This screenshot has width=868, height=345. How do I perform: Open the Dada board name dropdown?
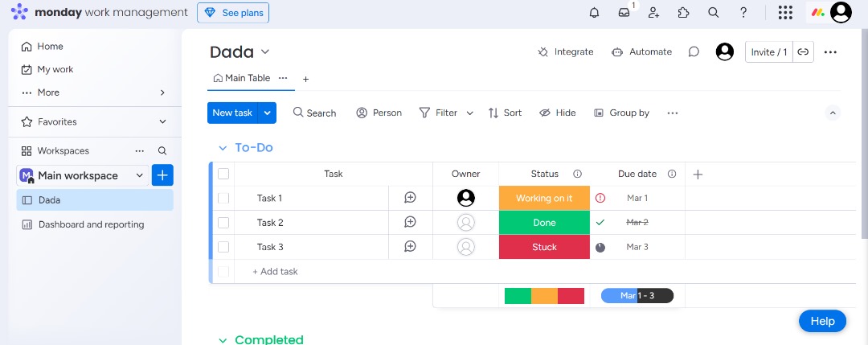point(265,52)
